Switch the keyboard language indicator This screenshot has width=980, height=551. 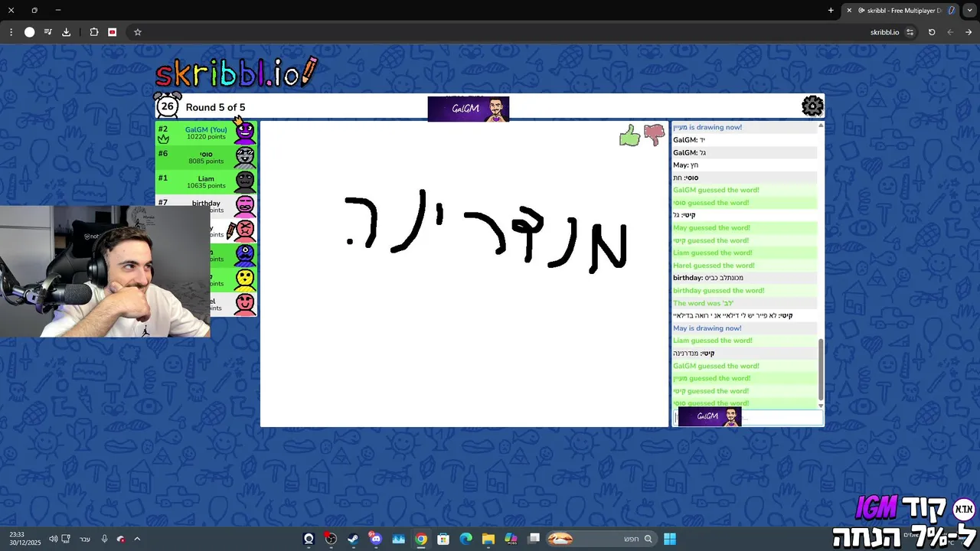(85, 539)
